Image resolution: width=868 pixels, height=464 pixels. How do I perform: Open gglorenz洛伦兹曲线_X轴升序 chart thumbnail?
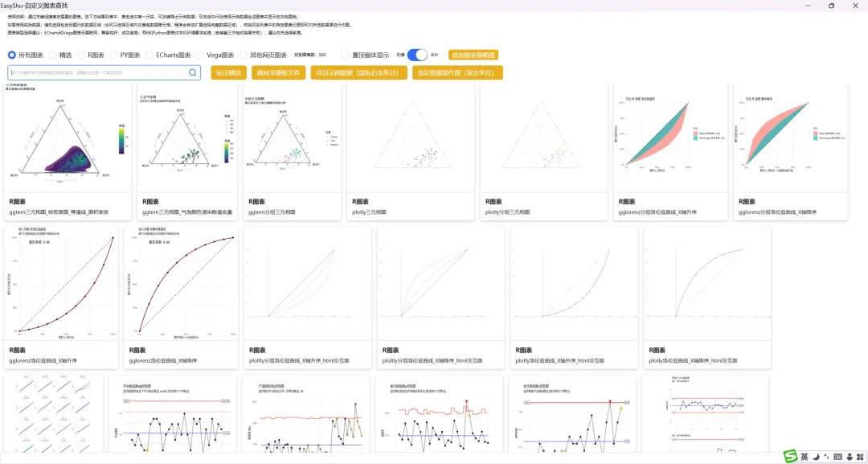tap(61, 284)
